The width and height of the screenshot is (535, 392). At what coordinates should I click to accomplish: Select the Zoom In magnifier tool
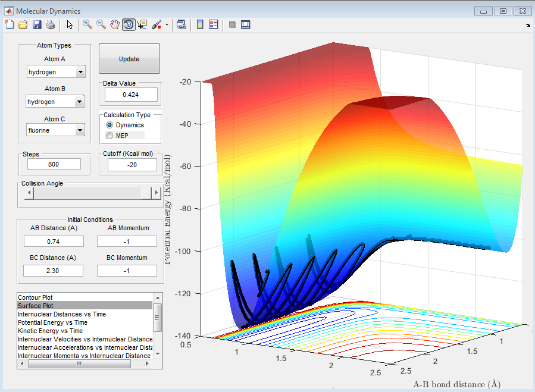pyautogui.click(x=87, y=24)
